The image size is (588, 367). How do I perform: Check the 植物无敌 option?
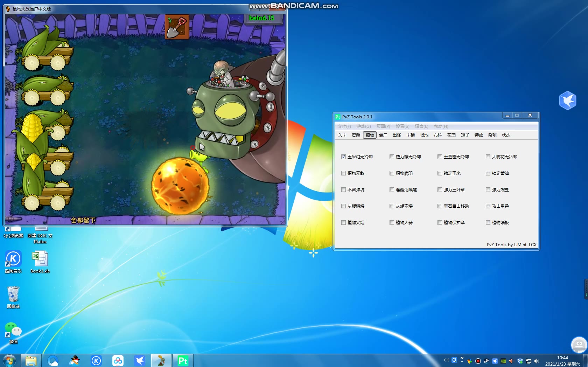[343, 173]
